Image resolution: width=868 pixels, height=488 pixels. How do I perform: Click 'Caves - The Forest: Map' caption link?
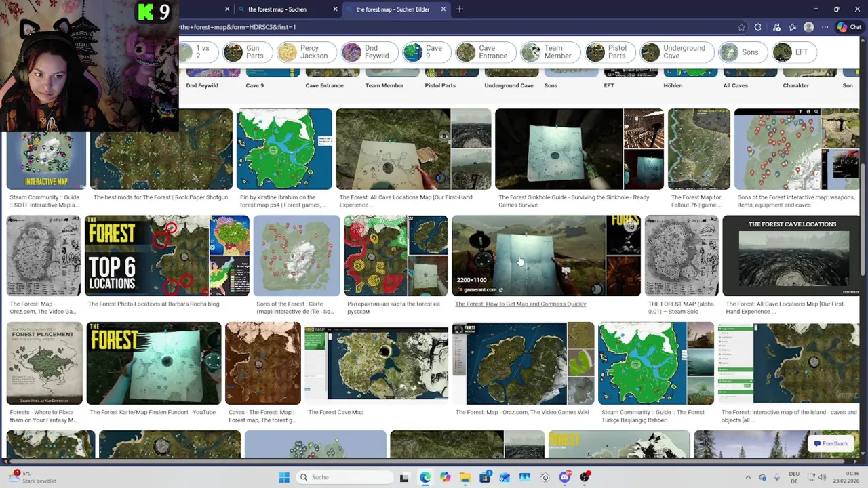coord(262,415)
